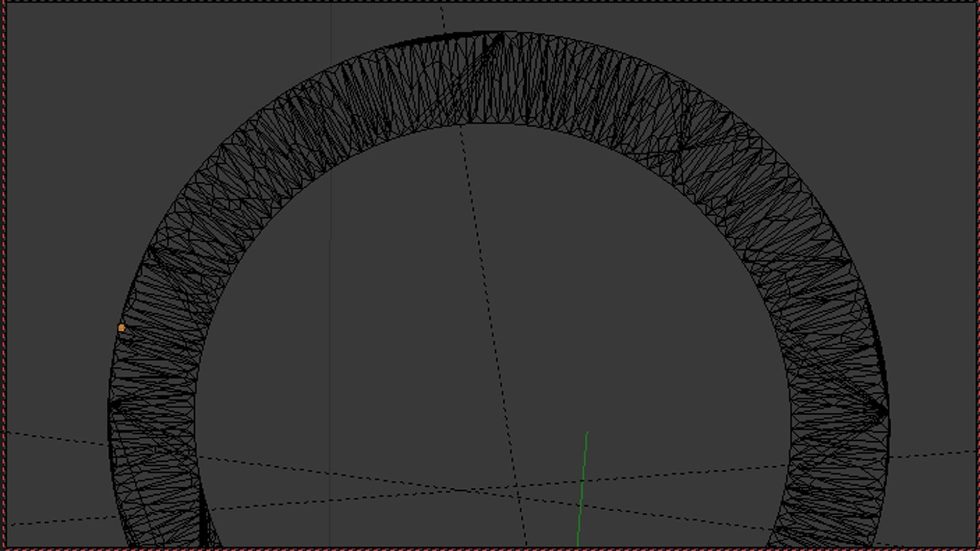The height and width of the screenshot is (551, 980).
Task: Click the faint vertical grey grid line
Action: (x=330, y=306)
